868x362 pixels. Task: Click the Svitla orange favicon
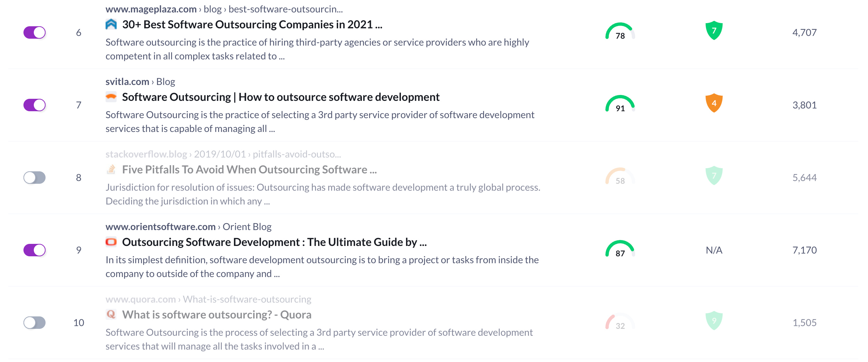[111, 97]
